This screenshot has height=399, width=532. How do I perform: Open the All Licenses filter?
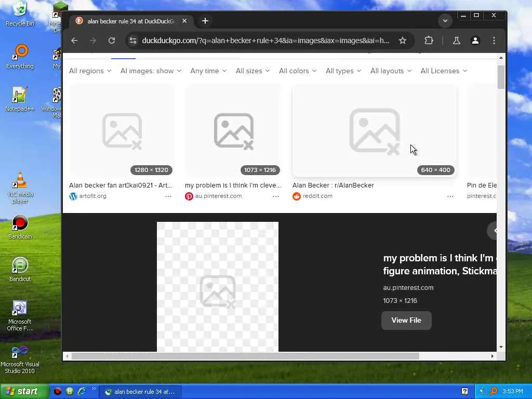coord(444,71)
